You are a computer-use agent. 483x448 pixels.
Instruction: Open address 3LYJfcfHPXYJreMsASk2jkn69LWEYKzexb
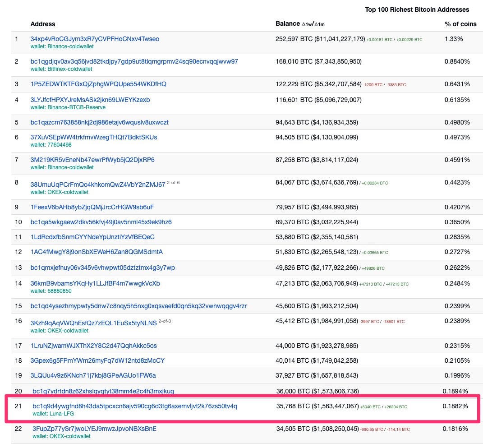[90, 100]
